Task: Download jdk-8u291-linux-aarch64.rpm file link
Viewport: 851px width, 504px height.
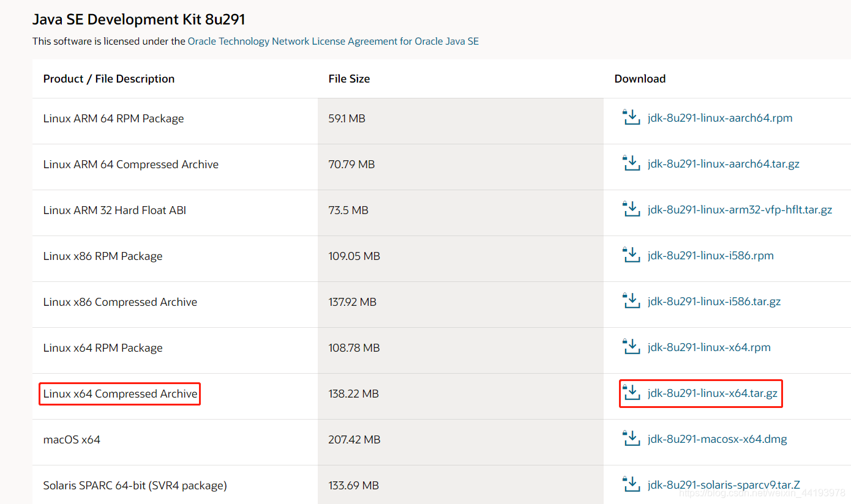Action: pos(720,118)
